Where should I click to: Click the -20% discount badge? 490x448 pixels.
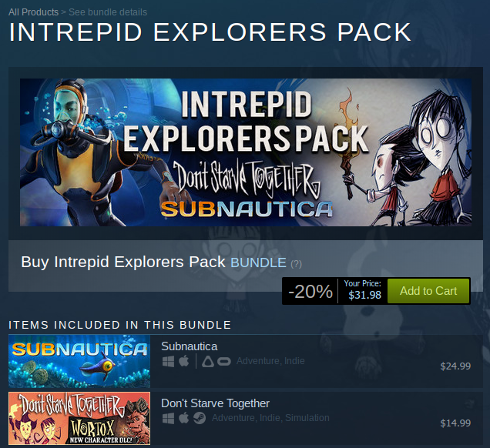(310, 291)
